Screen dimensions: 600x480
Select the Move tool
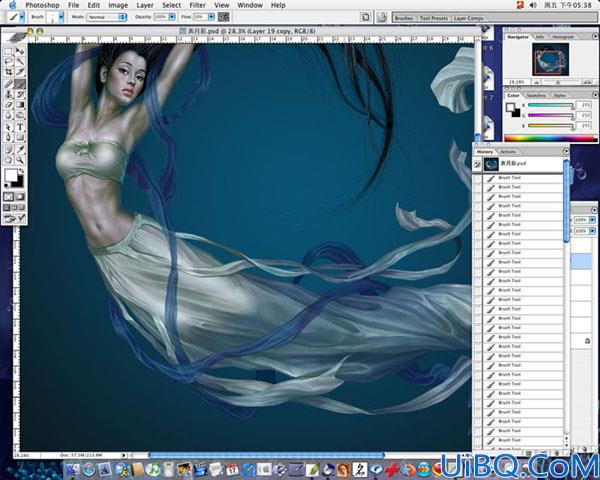coord(20,51)
